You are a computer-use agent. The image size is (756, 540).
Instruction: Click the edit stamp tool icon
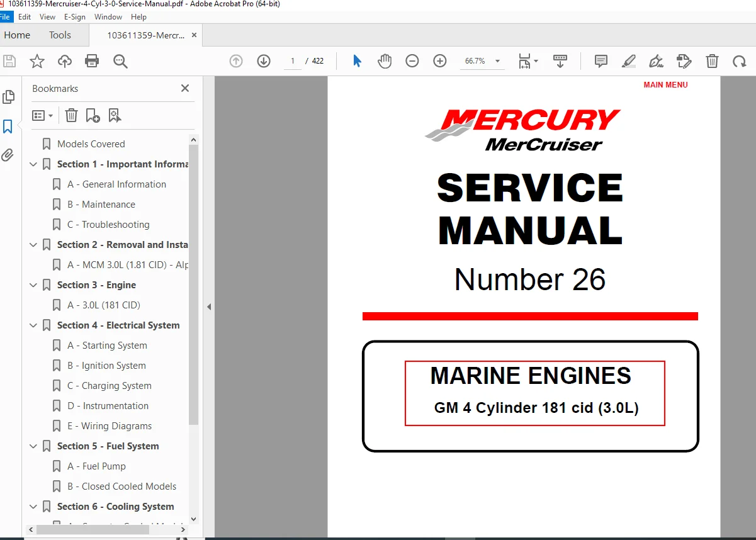point(684,61)
